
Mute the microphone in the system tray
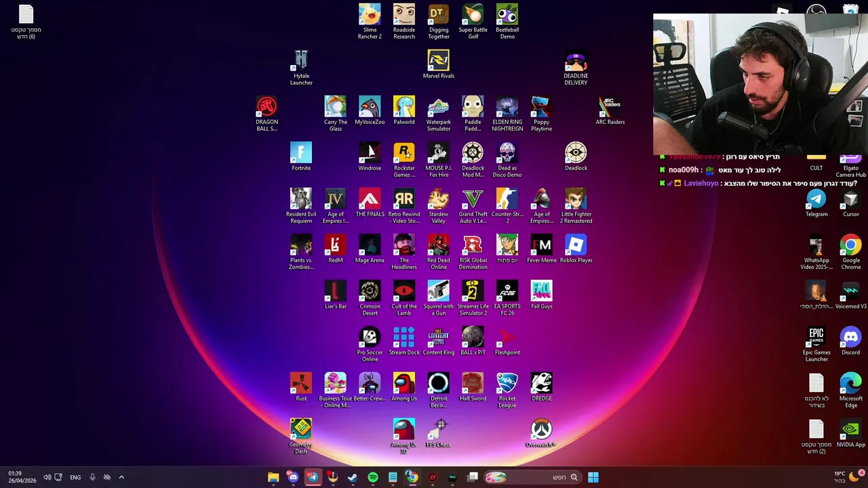92,477
